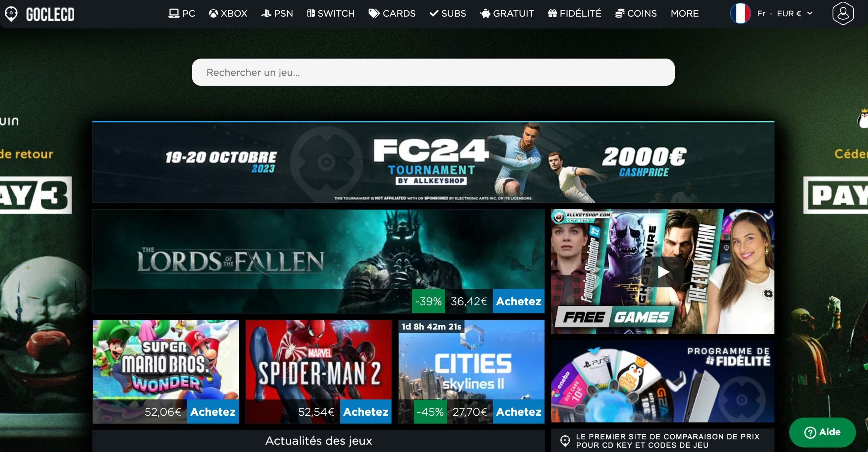This screenshot has height=452, width=868.
Task: Open the PC games menu
Action: coord(182,14)
